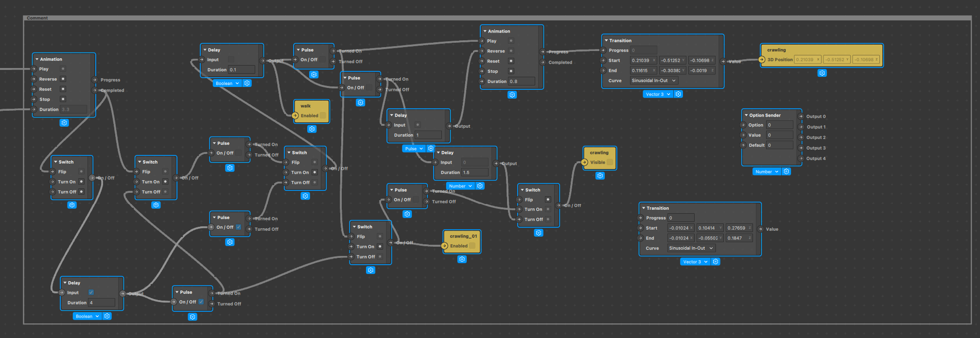The image size is (980, 338).
Task: Open Boolean dropdown under Delay Duration 4
Action: pos(87,316)
